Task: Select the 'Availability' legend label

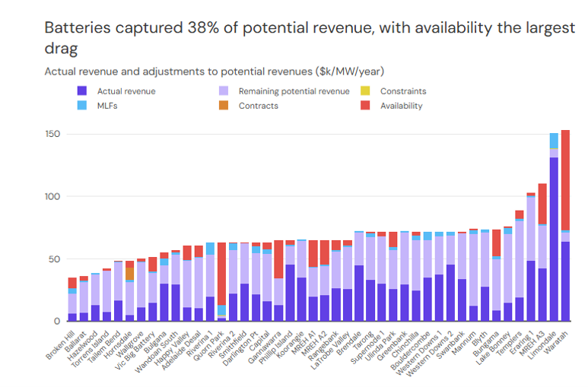Action: [401, 106]
